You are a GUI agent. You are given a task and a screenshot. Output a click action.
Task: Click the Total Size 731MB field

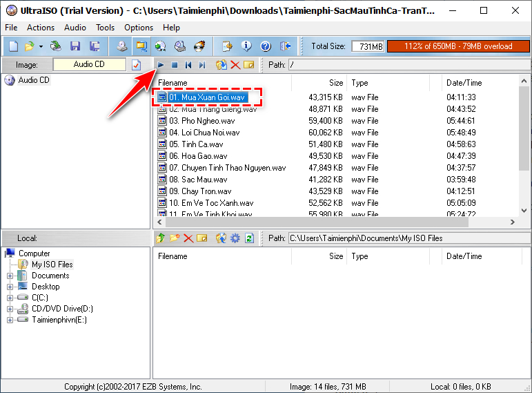tap(368, 46)
